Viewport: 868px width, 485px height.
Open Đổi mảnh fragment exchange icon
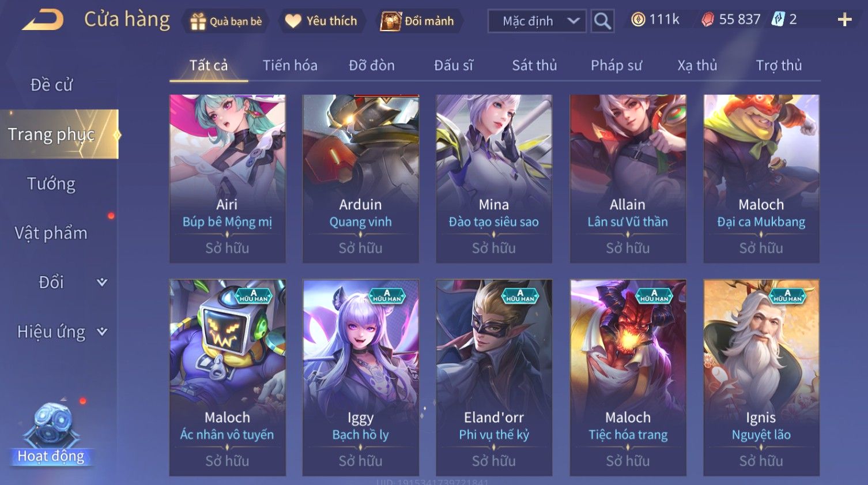coord(390,21)
